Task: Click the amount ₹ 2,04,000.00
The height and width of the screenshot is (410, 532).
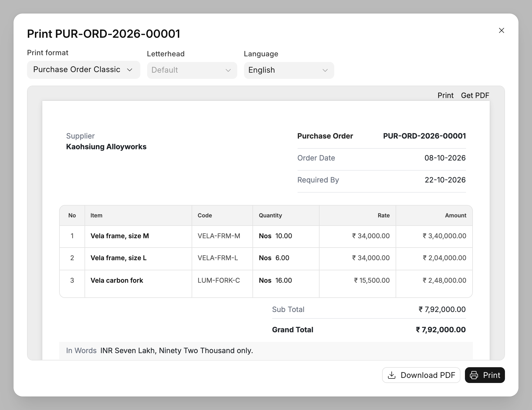Action: pos(444,258)
